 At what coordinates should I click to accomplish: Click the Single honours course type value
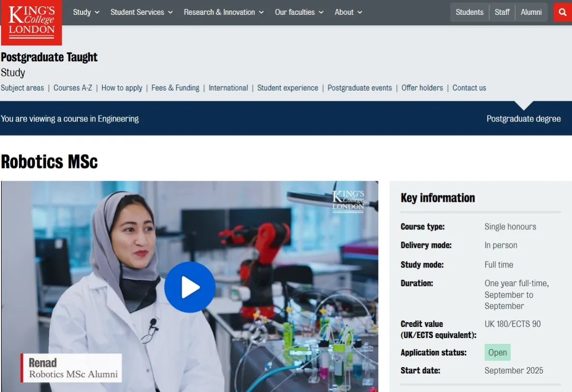click(511, 227)
